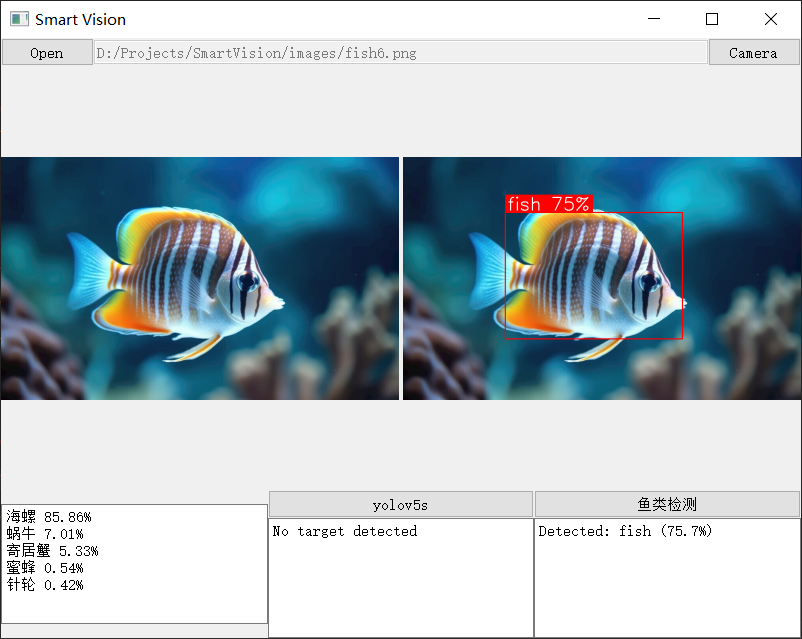Click the Smart Vision app icon

point(19,19)
